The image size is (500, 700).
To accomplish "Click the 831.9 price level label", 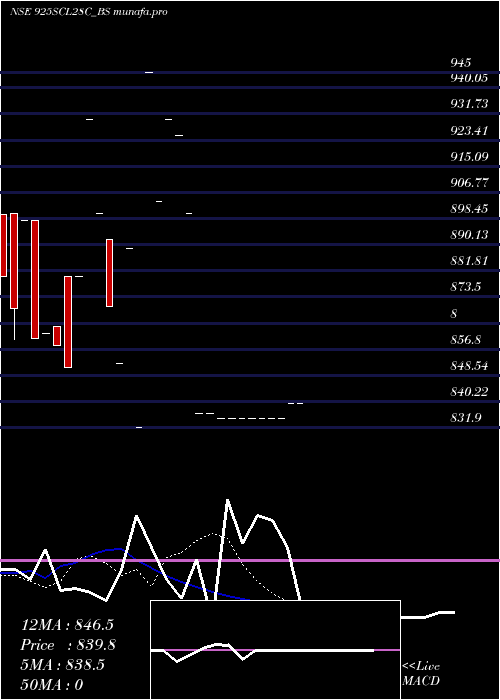I will click(466, 418).
